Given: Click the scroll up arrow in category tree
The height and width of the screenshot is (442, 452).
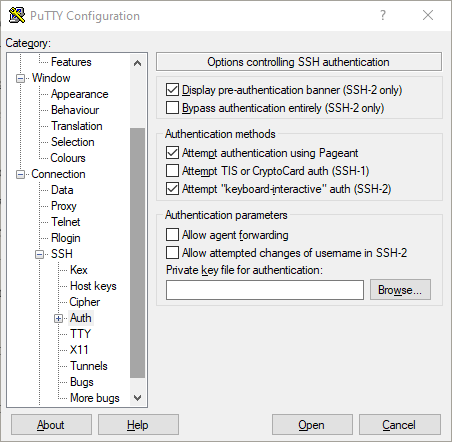Looking at the screenshot, I should click(137, 63).
